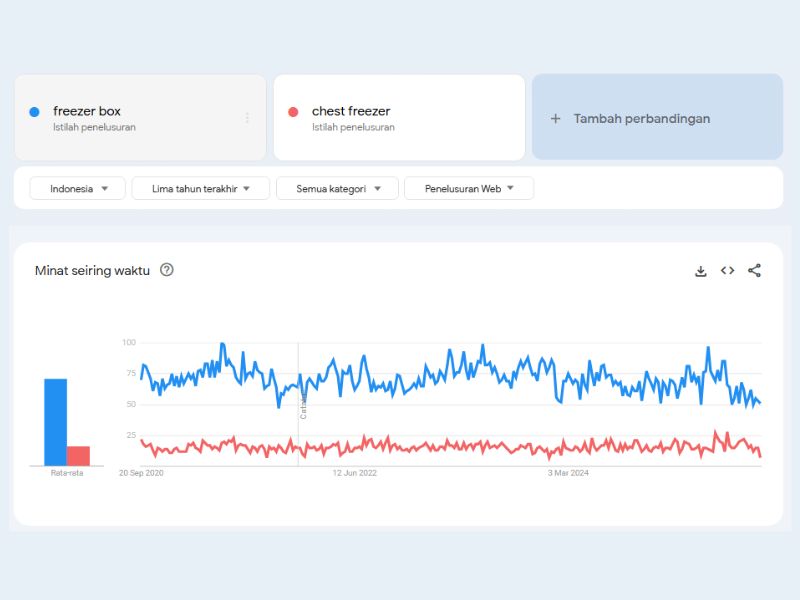The image size is (800, 600).
Task: Click the blue dot beside freezer box
Action: point(35,112)
